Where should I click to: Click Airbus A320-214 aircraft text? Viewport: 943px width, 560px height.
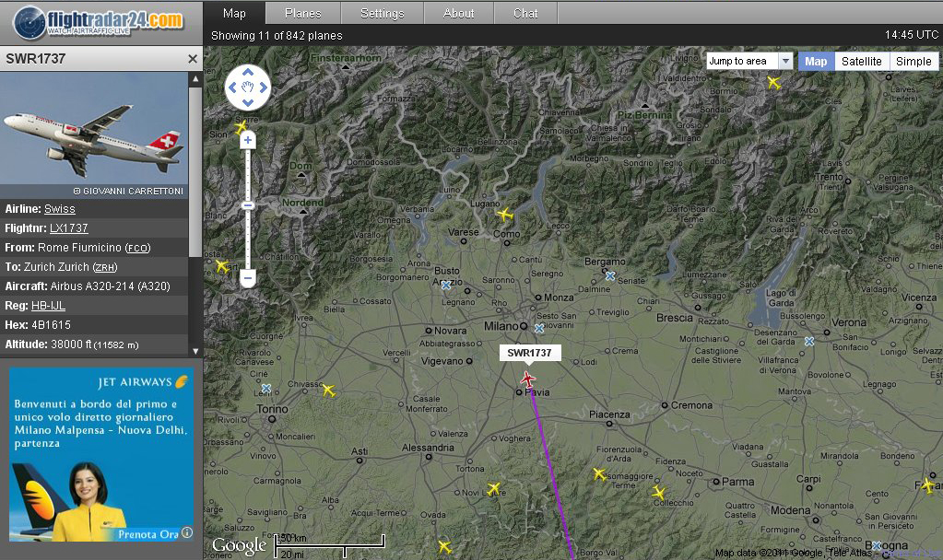(110, 286)
